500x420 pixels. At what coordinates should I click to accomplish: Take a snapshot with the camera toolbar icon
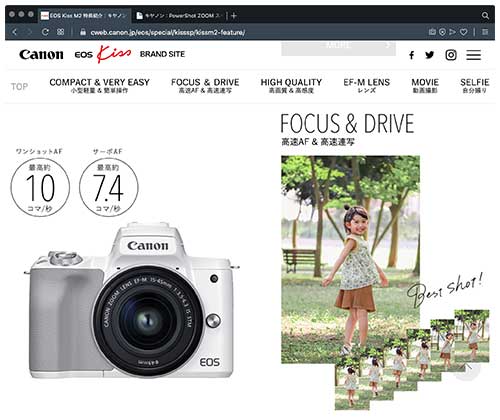tap(432, 32)
